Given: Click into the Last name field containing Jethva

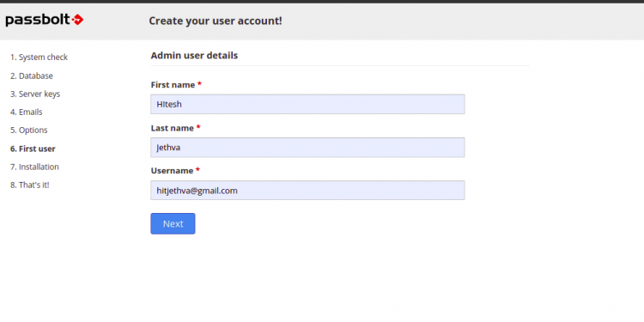Looking at the screenshot, I should 307,148.
